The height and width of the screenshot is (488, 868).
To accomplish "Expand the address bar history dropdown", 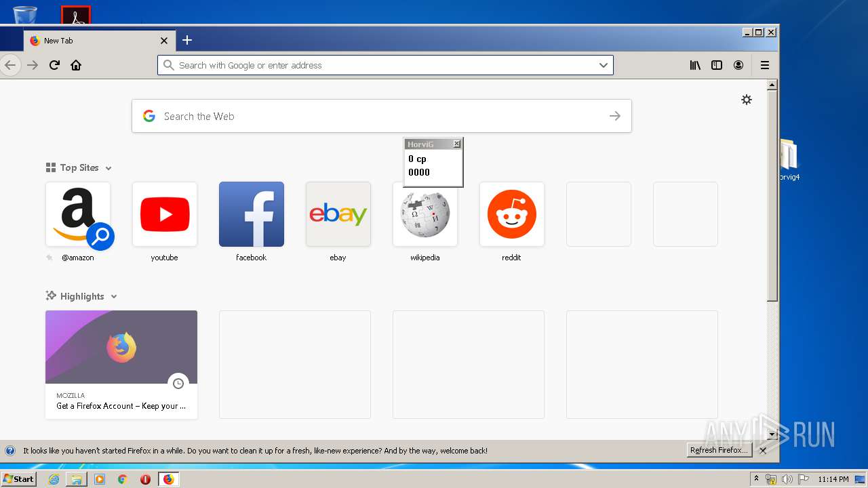I will point(603,65).
